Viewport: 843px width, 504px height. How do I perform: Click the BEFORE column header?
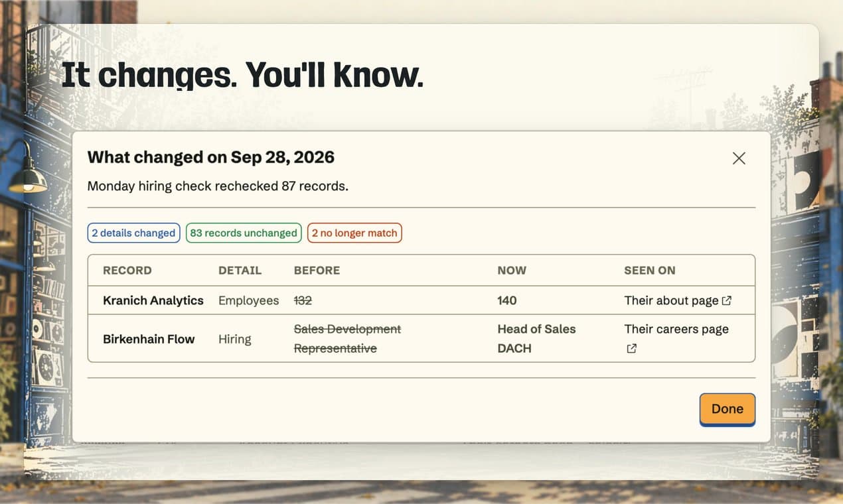pyautogui.click(x=317, y=271)
